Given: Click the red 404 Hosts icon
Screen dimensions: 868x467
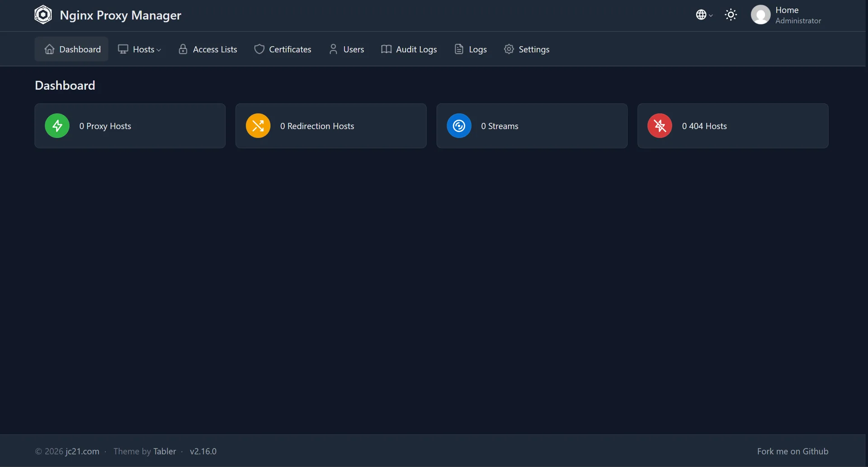Looking at the screenshot, I should click(x=660, y=126).
